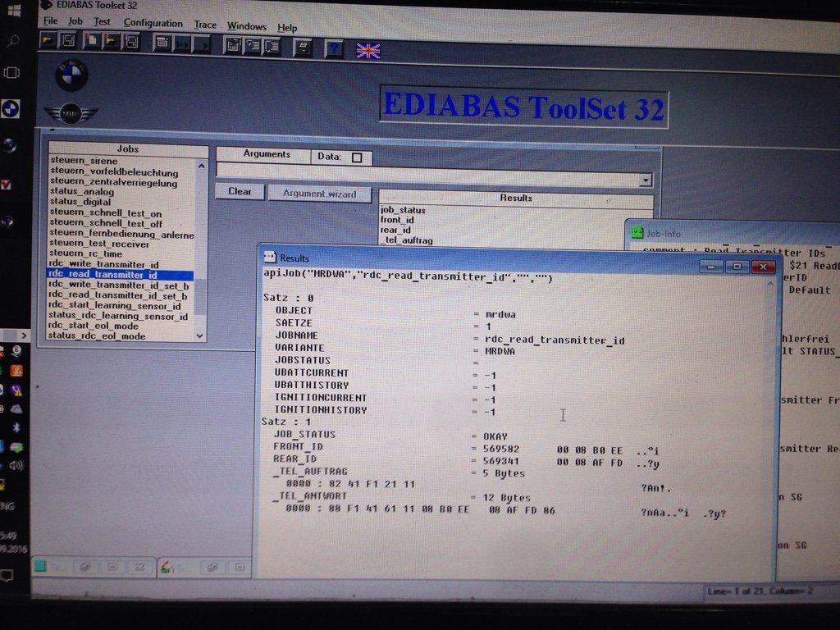Open the Trace menu
840x630 pixels.
pyautogui.click(x=205, y=25)
